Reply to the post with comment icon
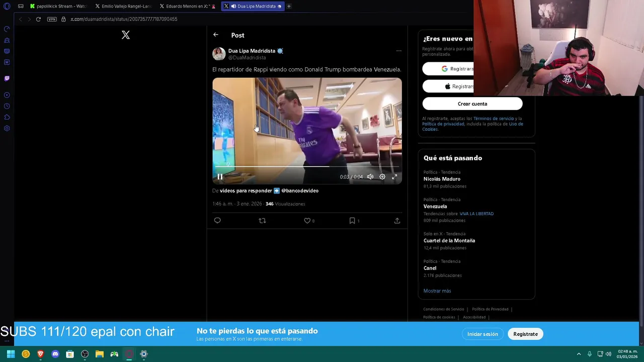 (217, 220)
